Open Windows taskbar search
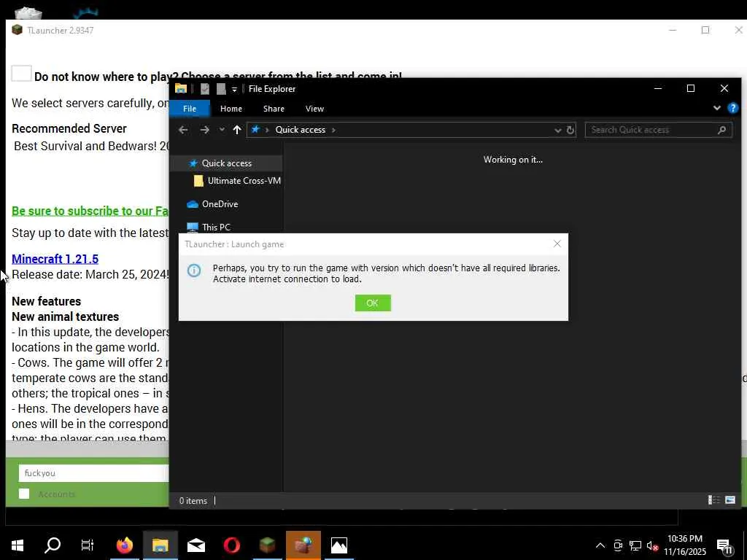This screenshot has height=560, width=747. point(53,545)
